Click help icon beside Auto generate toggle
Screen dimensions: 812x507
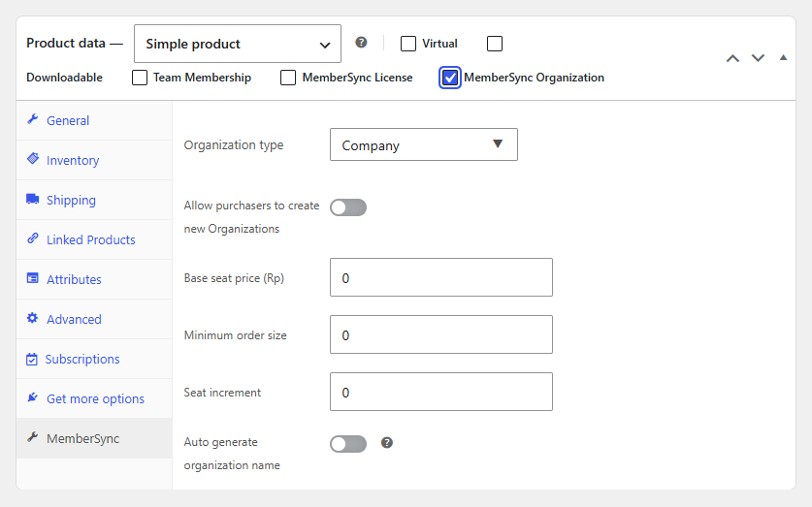(x=387, y=443)
